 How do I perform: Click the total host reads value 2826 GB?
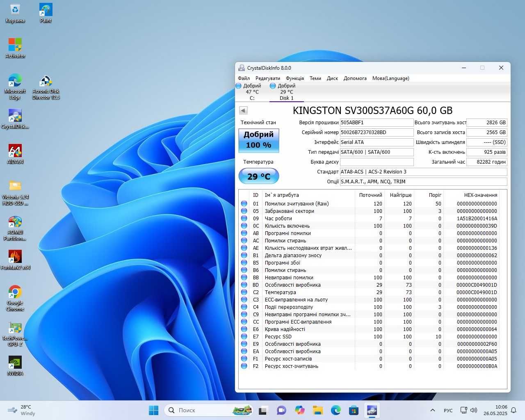coord(487,123)
